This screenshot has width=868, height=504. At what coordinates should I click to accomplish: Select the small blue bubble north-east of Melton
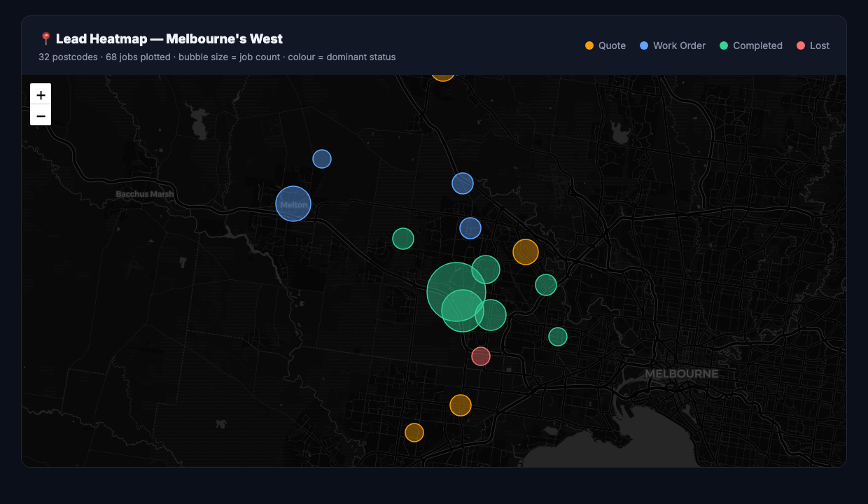point(322,159)
